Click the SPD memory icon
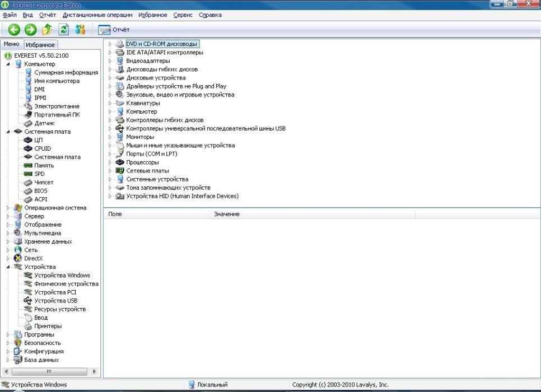 click(x=28, y=174)
